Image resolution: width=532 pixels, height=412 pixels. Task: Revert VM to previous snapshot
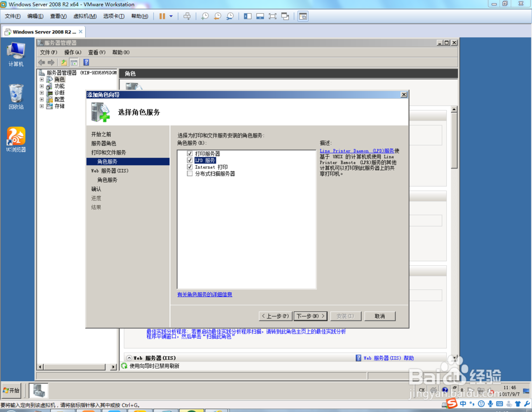pyautogui.click(x=217, y=16)
